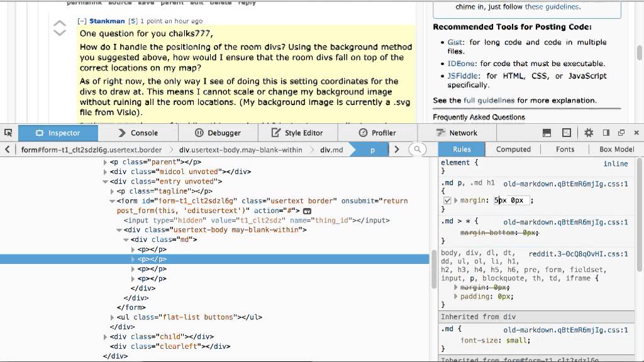Click the markup panel vertical scrollbar

(x=434, y=268)
